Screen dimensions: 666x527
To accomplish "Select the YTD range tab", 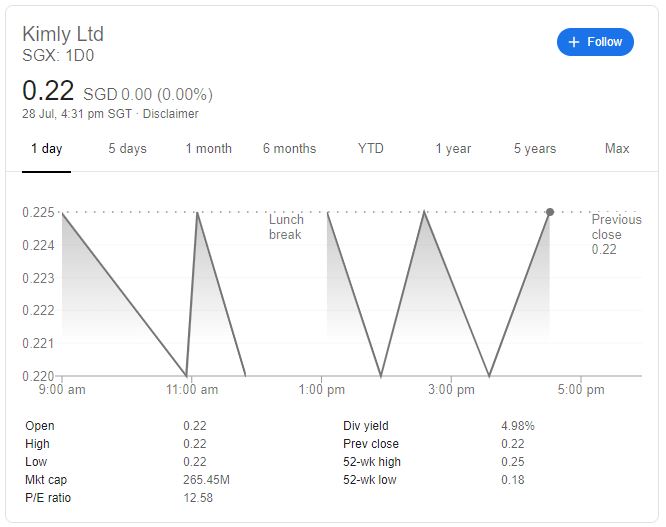I will [x=371, y=149].
